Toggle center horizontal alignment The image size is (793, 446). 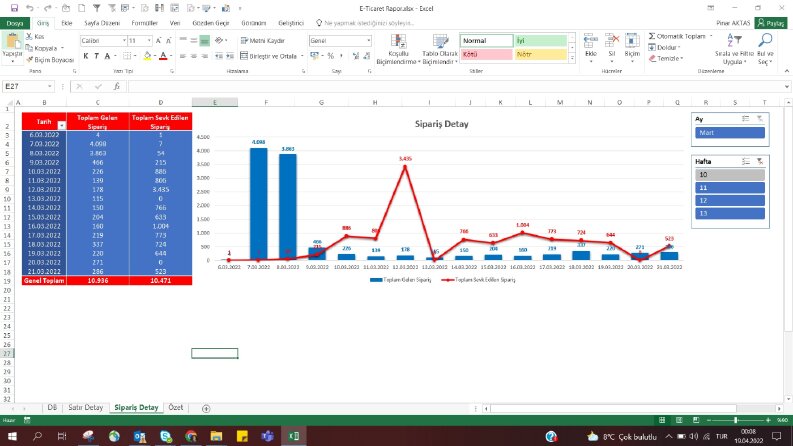194,56
